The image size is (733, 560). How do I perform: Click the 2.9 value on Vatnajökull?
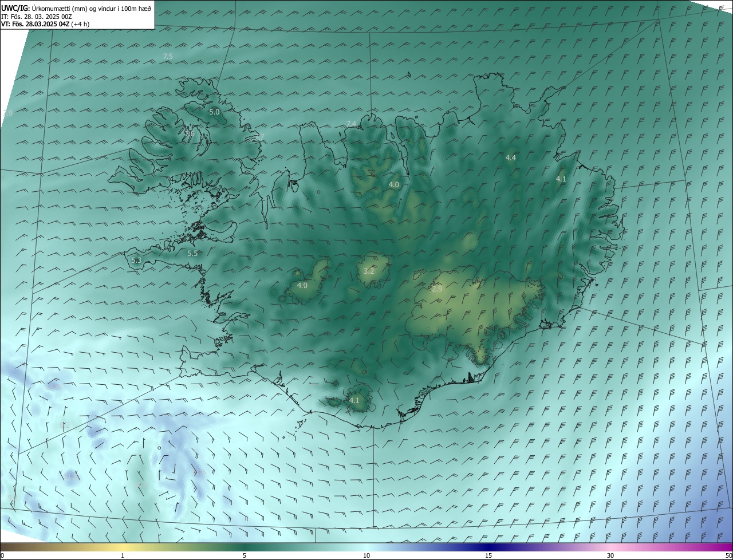click(x=437, y=289)
